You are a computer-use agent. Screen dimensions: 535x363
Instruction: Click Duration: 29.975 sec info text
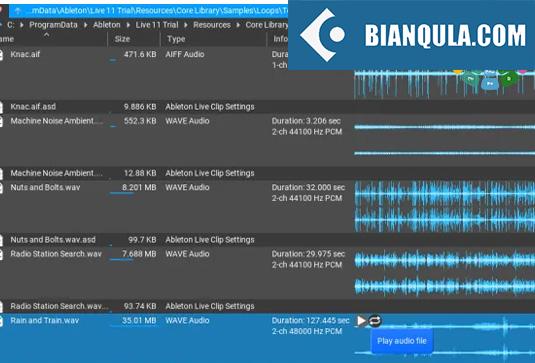(x=308, y=254)
